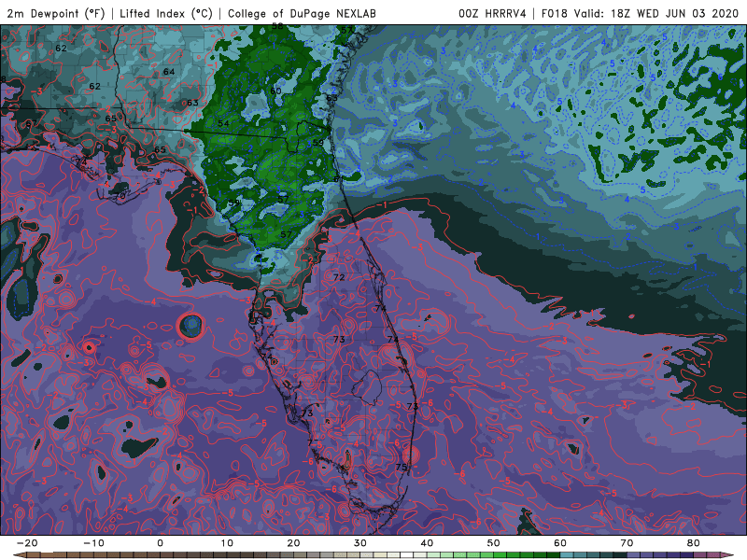Viewport: 747px width, 560px height.
Task: Click the 0 label on the color scale
Action: click(160, 543)
